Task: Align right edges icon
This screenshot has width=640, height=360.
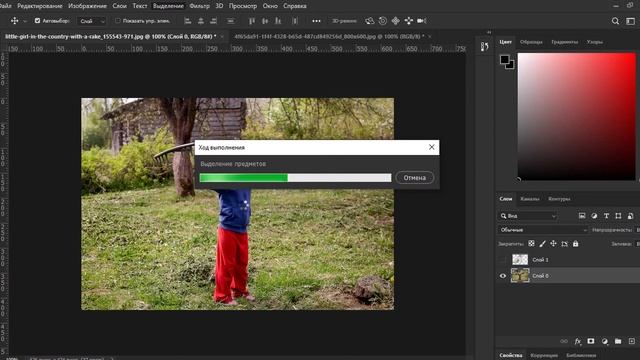Action: pyautogui.click(x=213, y=21)
